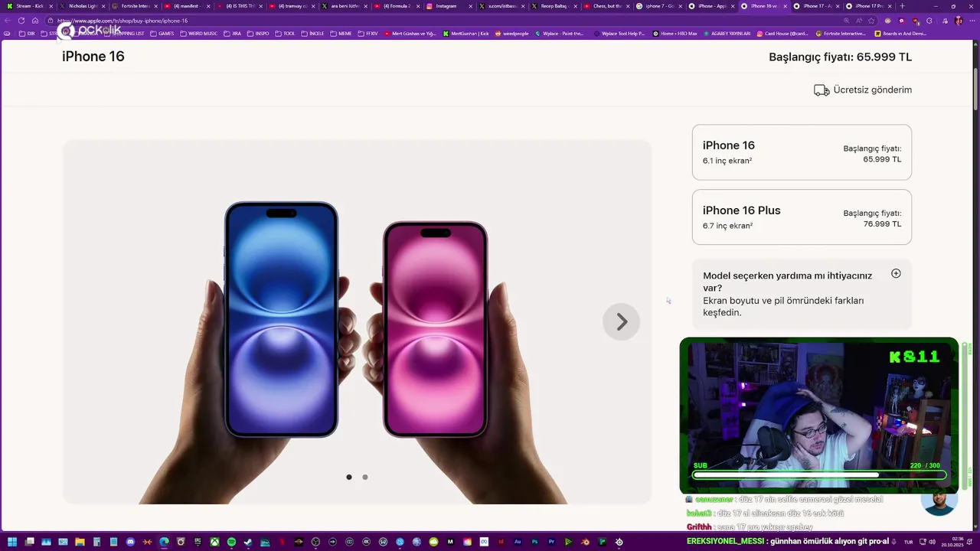Open the wiredpeople bookmark
Viewport: 980px width, 551px height.
pos(511,34)
